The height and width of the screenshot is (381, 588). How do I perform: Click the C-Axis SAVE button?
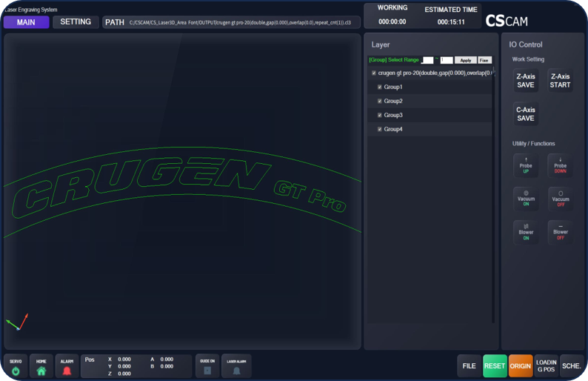tap(526, 113)
